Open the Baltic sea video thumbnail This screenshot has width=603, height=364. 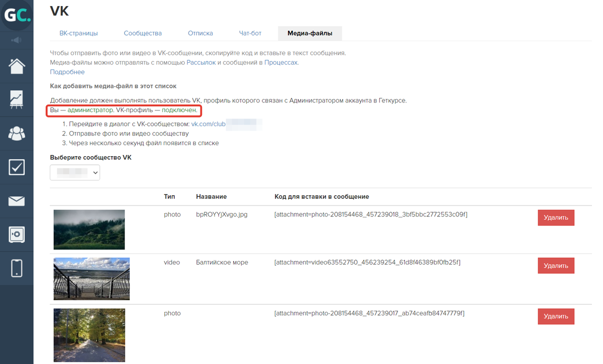[91, 279]
